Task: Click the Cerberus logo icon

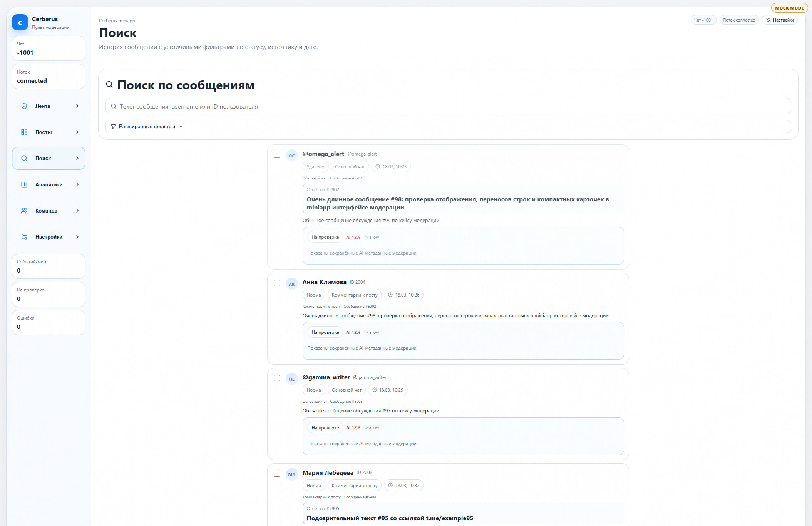Action: click(20, 22)
